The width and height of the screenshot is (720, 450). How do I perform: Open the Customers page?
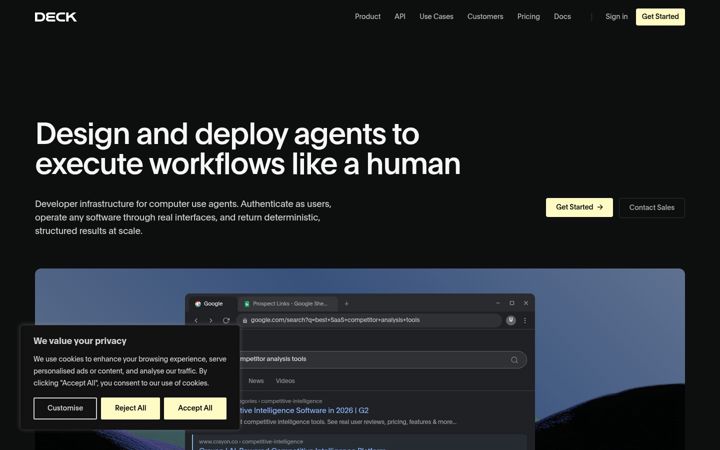[x=485, y=17]
